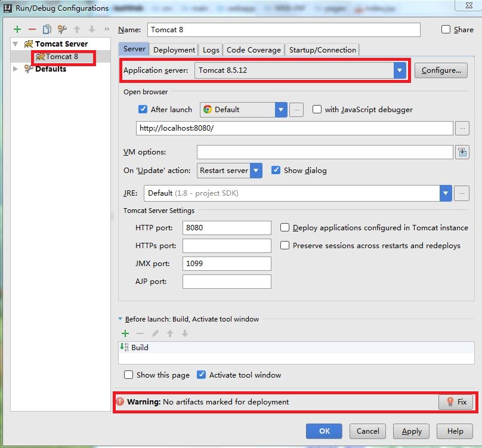Enable Preserve sessions across restarts and redeploys
Screen dimensions: 482x448
[285, 245]
